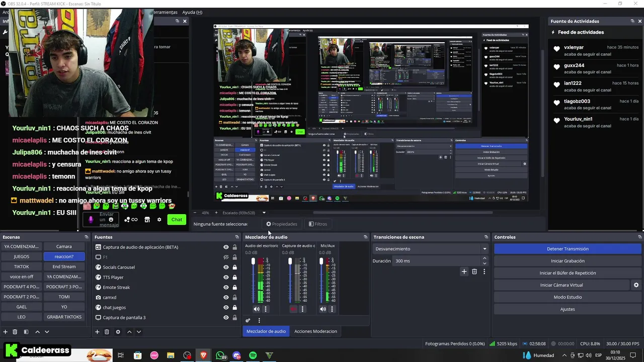Move scene up in Escenas toolbar

click(37, 332)
